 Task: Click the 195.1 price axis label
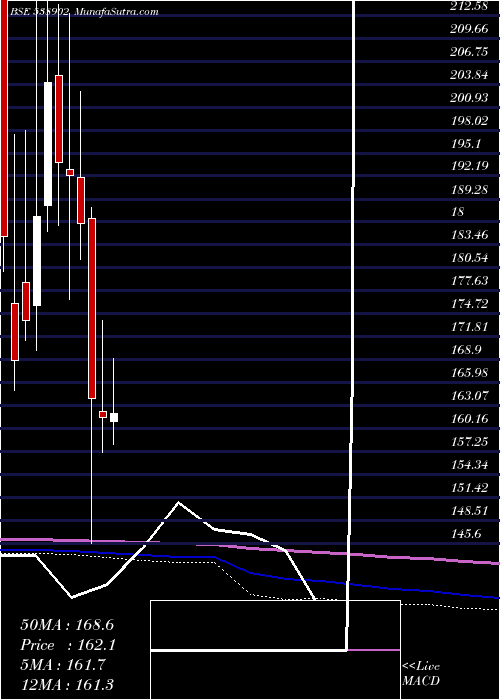[x=468, y=143]
